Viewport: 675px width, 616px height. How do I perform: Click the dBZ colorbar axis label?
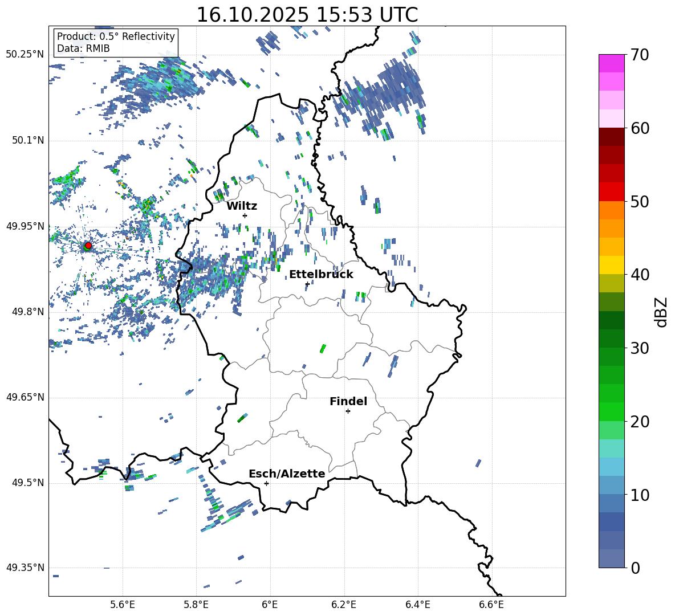coord(662,312)
